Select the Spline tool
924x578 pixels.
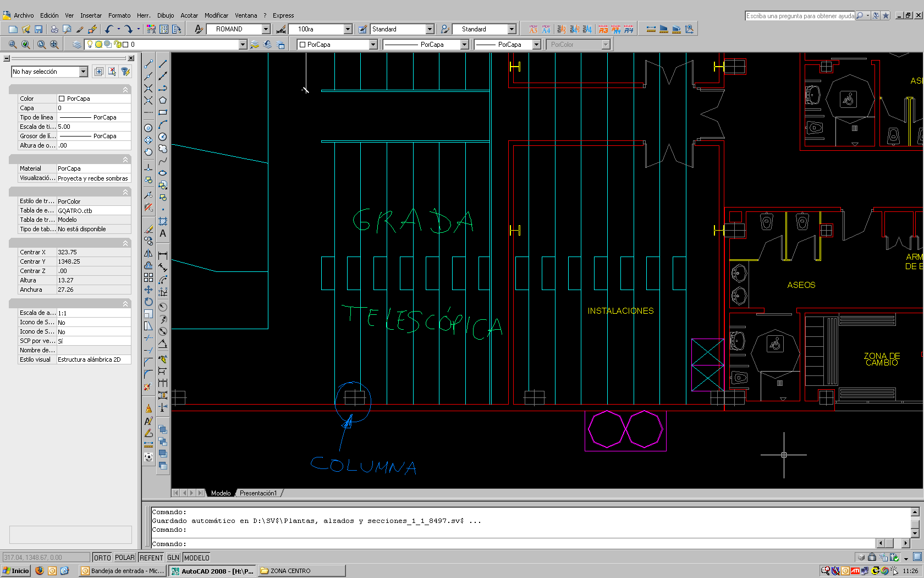163,161
